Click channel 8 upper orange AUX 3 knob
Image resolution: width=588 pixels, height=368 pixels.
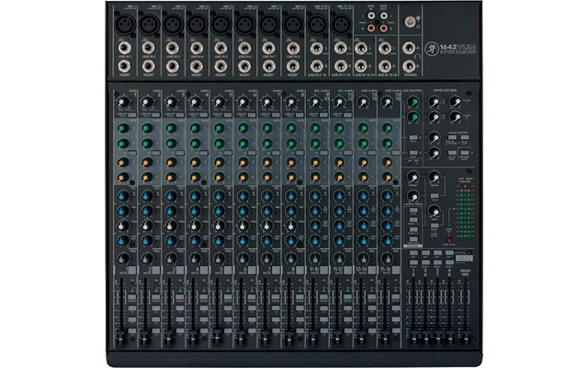click(x=291, y=163)
